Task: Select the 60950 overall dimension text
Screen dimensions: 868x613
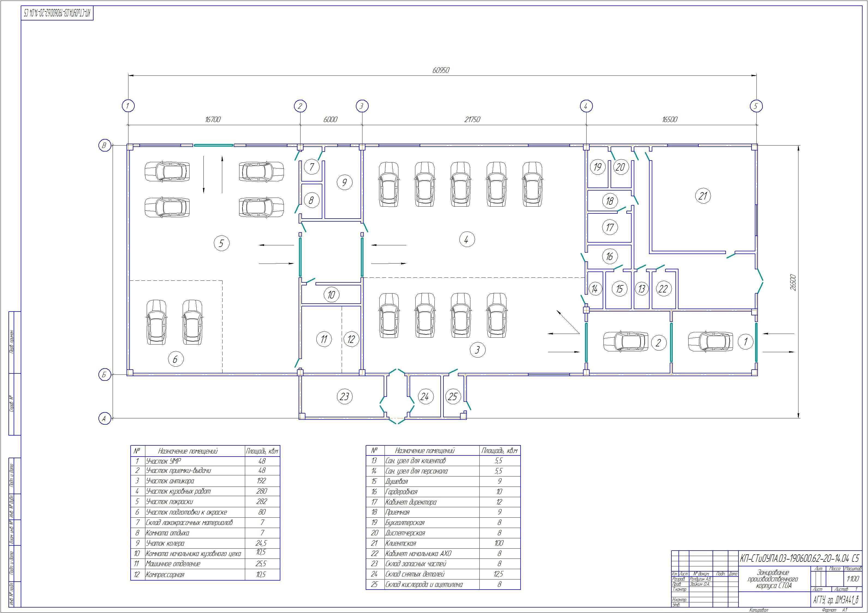Action: [x=441, y=70]
